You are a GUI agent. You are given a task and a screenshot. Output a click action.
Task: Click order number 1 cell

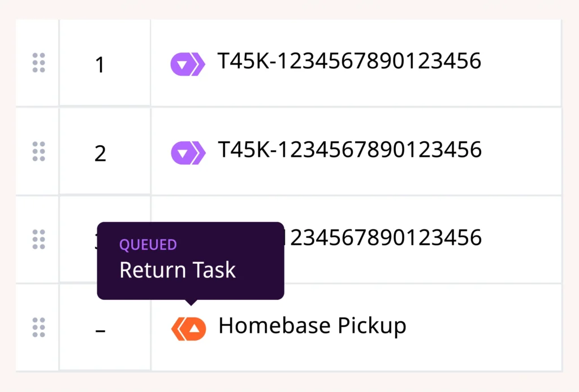click(100, 66)
